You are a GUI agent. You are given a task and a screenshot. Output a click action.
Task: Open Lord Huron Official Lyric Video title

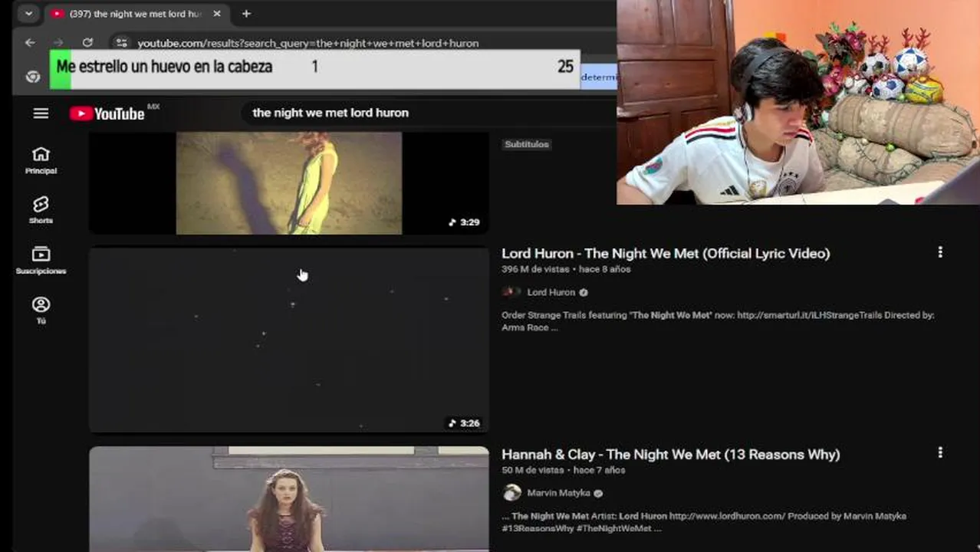click(x=666, y=253)
